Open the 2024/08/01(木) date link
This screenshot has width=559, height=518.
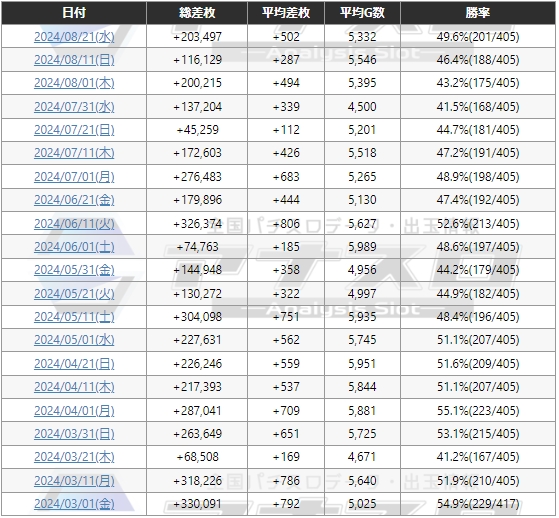[x=74, y=83]
